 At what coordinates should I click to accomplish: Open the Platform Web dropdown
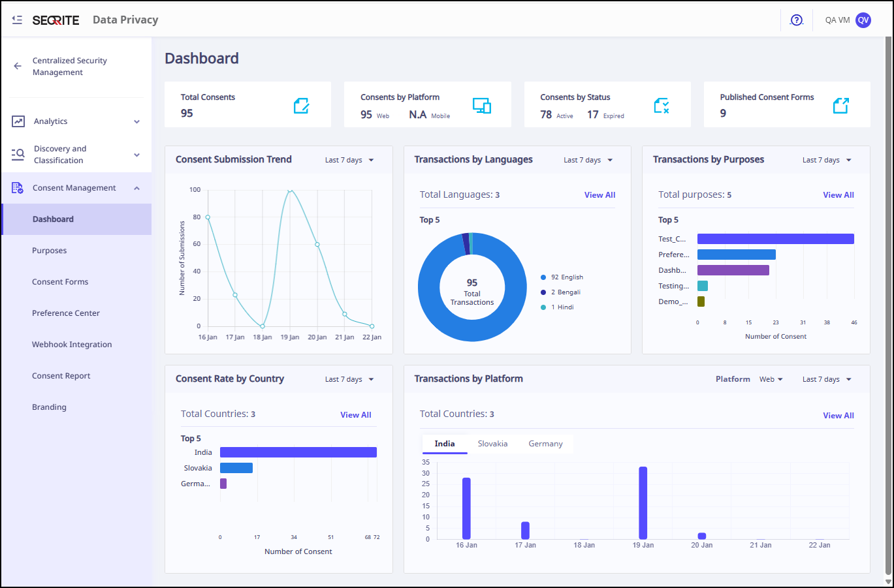(x=771, y=379)
